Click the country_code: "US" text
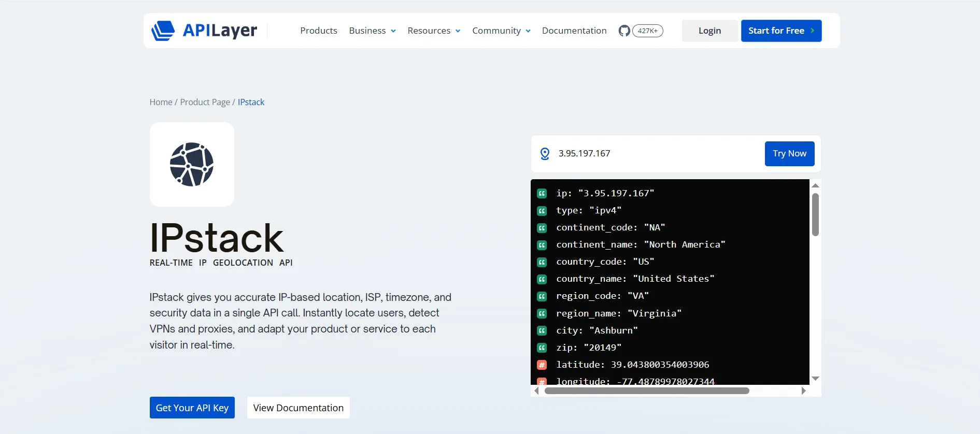 [x=605, y=262]
